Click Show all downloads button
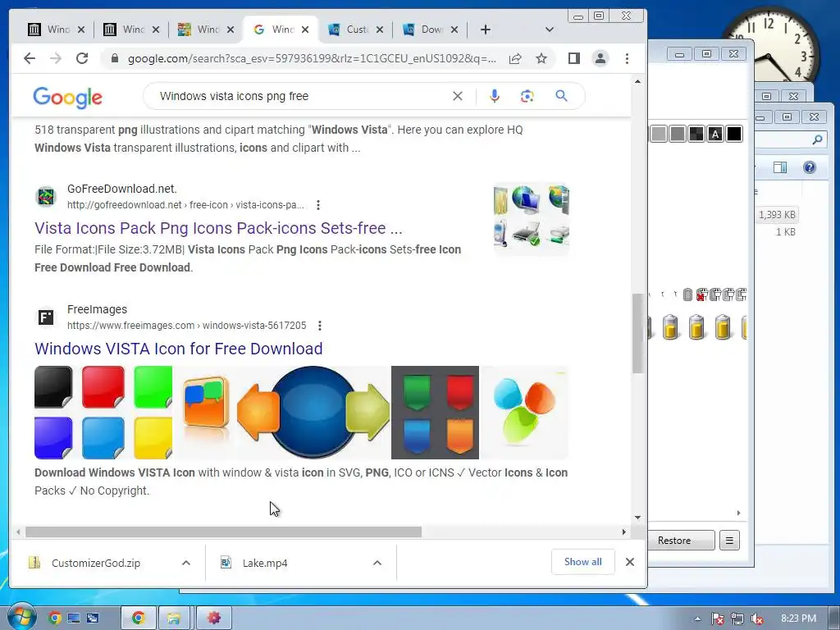 [x=583, y=561]
